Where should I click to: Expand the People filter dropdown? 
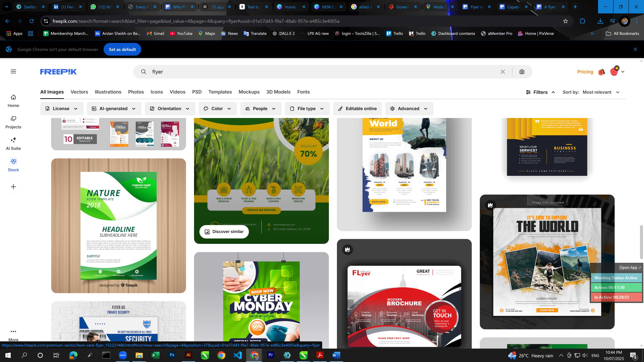click(260, 109)
